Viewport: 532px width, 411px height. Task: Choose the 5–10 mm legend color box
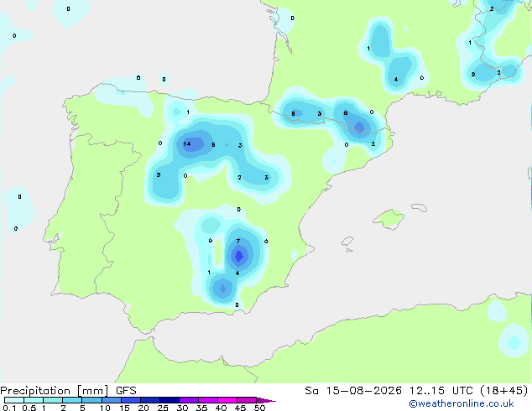point(91,400)
